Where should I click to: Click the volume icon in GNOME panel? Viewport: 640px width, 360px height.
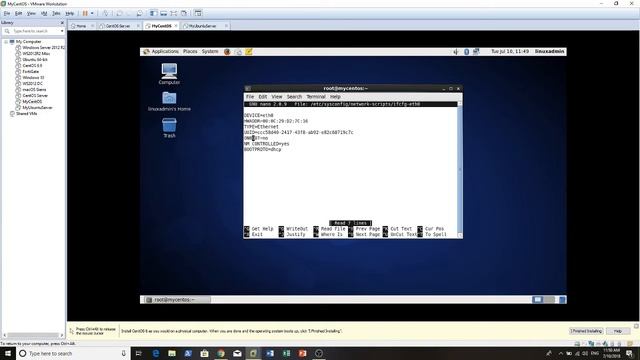coord(456,51)
